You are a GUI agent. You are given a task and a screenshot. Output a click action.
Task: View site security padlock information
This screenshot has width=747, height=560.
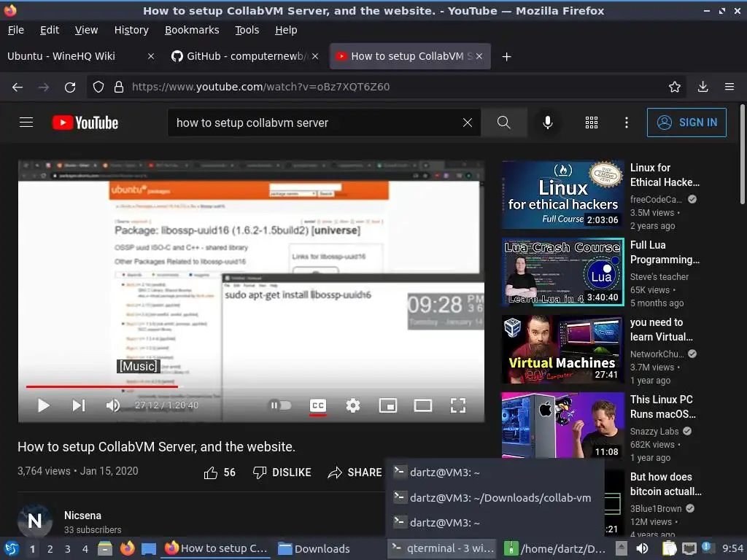click(119, 87)
